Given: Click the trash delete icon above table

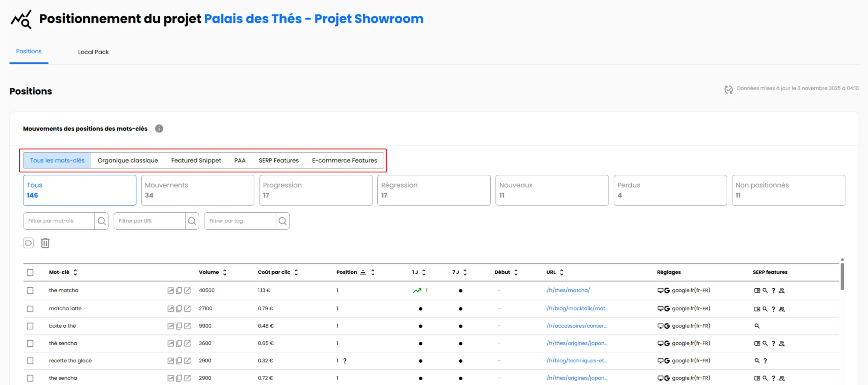Looking at the screenshot, I should coord(45,243).
